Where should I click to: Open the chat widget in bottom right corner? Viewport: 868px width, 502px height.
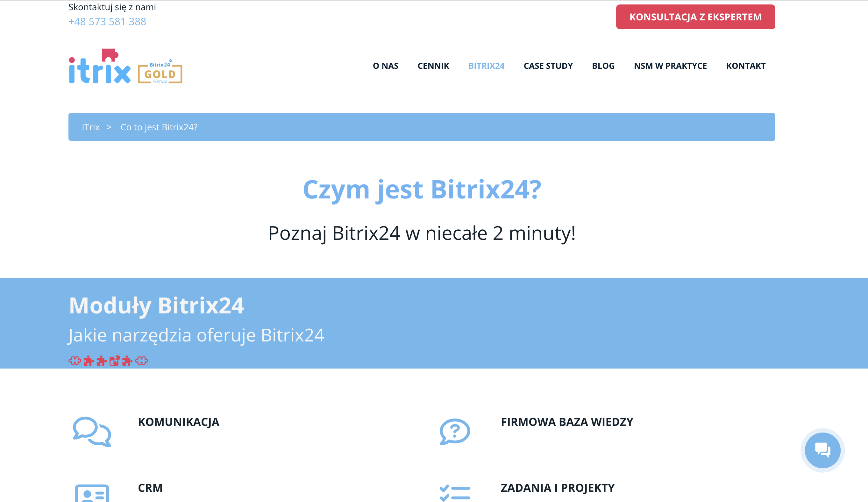pyautogui.click(x=822, y=450)
